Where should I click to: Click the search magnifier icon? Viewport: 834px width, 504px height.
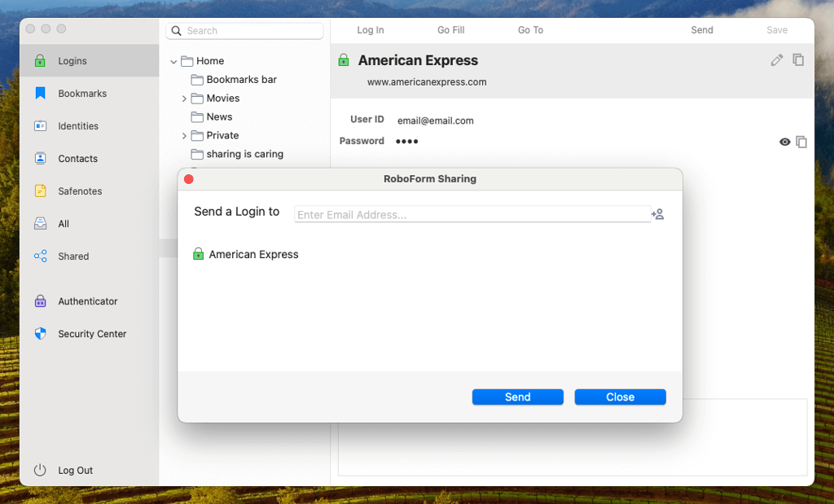tap(177, 31)
